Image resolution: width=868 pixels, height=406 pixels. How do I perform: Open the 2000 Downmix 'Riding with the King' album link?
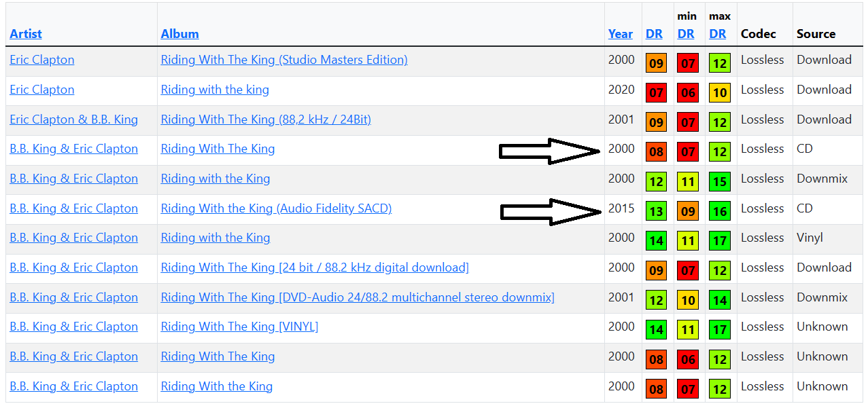[x=215, y=179]
